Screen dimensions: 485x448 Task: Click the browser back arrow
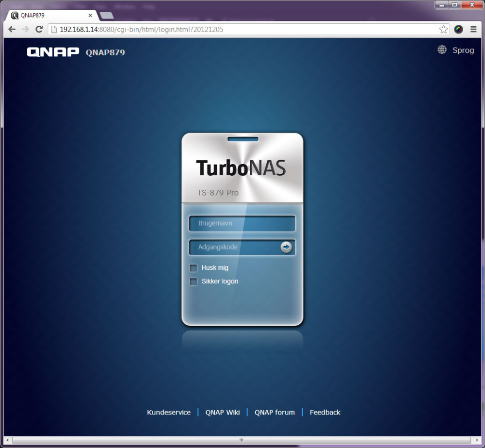click(x=12, y=30)
